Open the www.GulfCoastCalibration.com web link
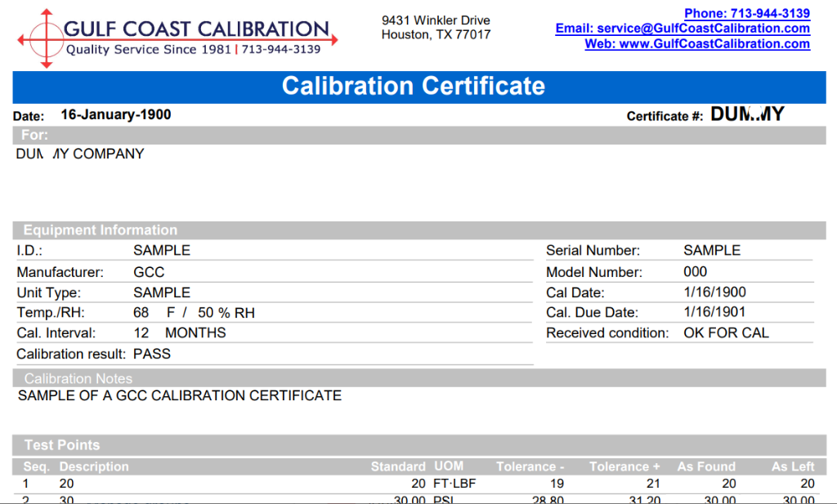 (x=697, y=44)
